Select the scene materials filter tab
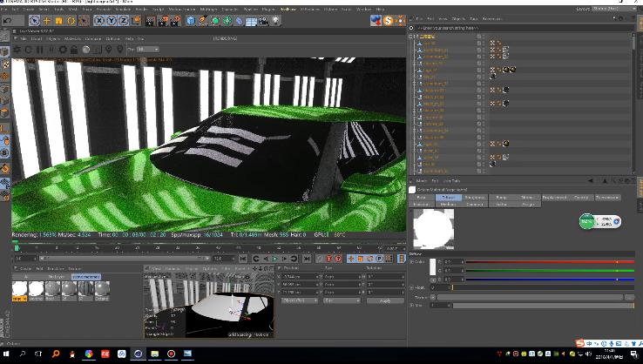This screenshot has height=364, width=643. coord(86,277)
